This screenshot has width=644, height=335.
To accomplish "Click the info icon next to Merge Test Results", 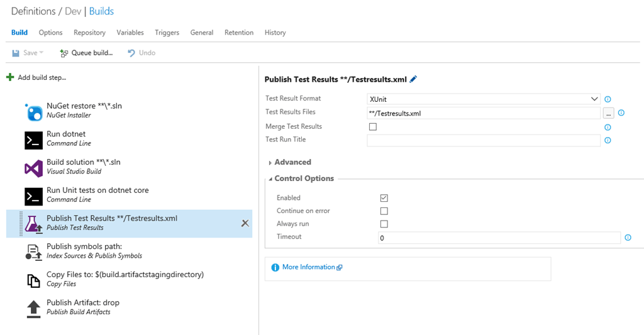I will click(x=608, y=127).
